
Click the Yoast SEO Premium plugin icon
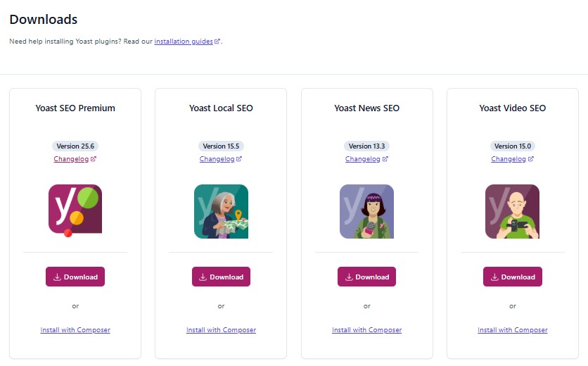(x=75, y=209)
